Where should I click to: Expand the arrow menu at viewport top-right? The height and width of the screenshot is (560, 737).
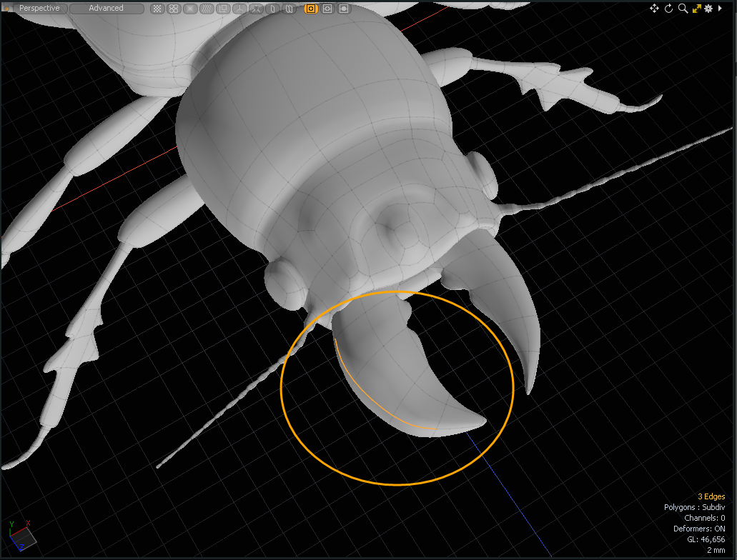click(721, 9)
